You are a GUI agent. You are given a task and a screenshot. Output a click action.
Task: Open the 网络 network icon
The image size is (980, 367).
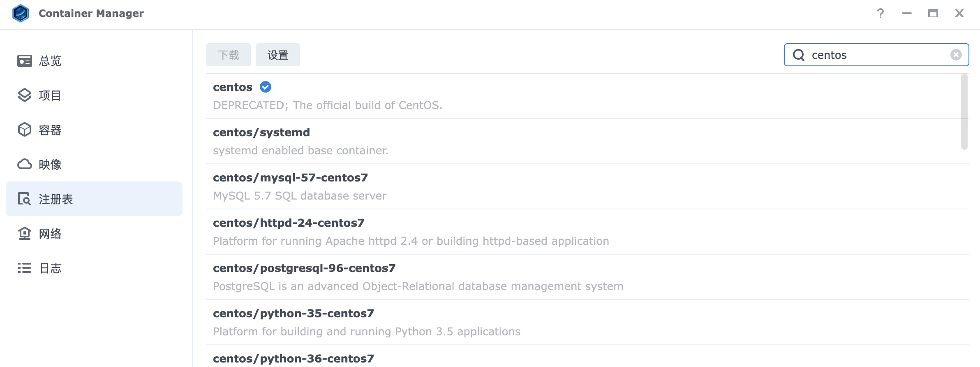pyautogui.click(x=25, y=233)
